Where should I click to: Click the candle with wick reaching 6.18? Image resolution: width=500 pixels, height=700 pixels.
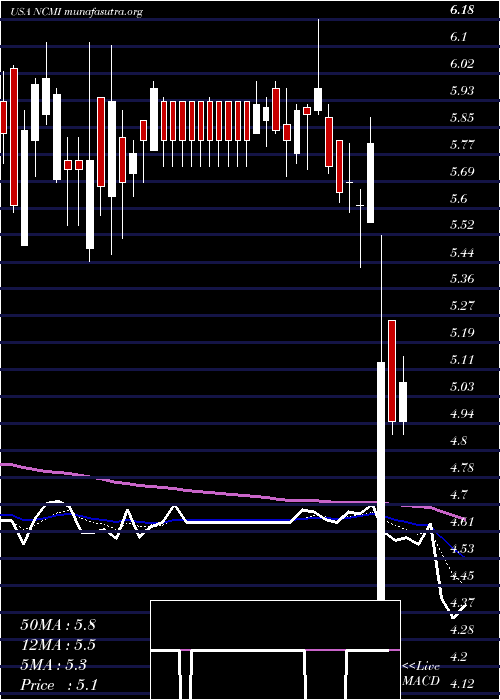[318, 99]
